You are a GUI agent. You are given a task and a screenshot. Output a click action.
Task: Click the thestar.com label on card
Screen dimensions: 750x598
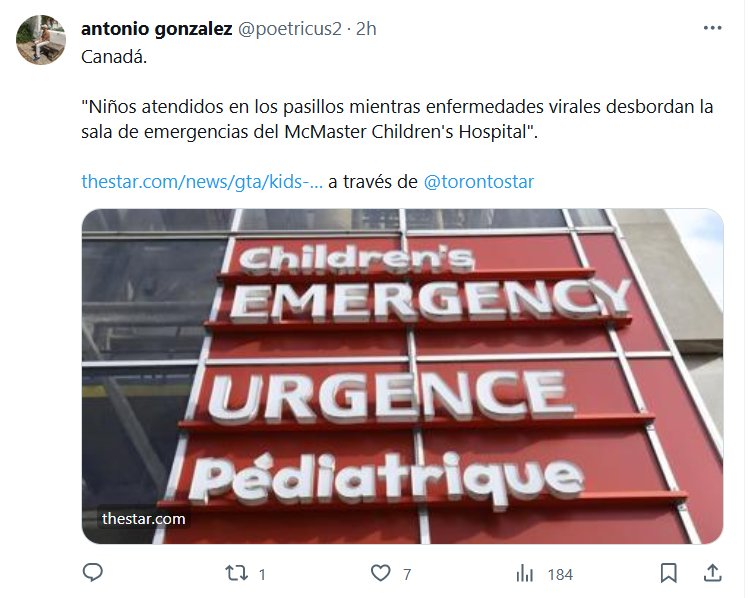point(143,519)
